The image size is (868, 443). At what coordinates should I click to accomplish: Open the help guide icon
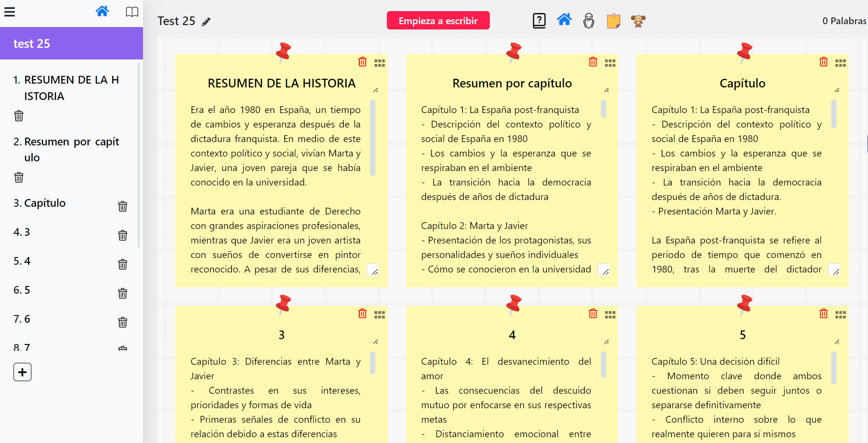click(x=539, y=20)
